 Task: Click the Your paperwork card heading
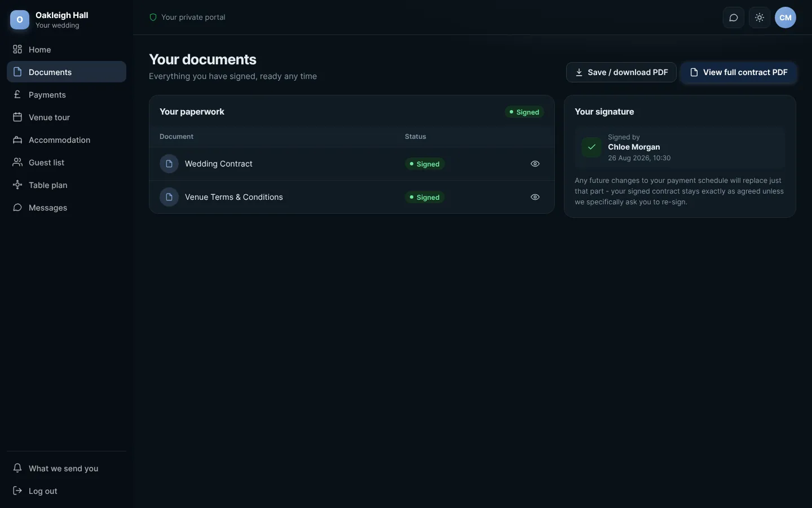[192, 112]
